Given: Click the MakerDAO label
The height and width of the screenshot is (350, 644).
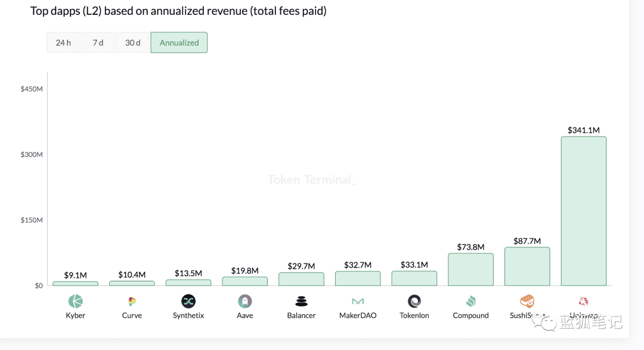Looking at the screenshot, I should pos(358,315).
